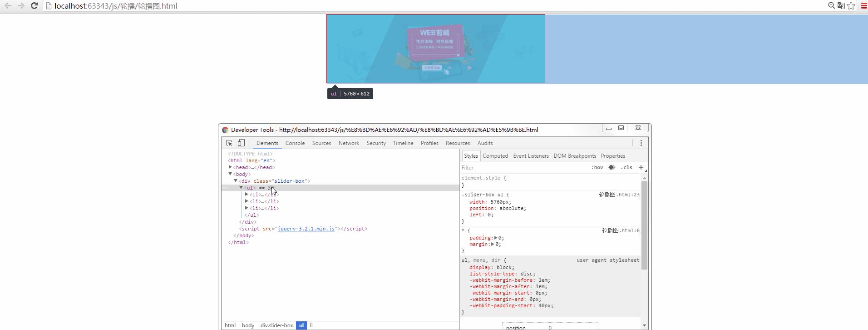The height and width of the screenshot is (330, 868).
Task: Click the diamond animation icon in Styles toolbar
Action: point(612,167)
